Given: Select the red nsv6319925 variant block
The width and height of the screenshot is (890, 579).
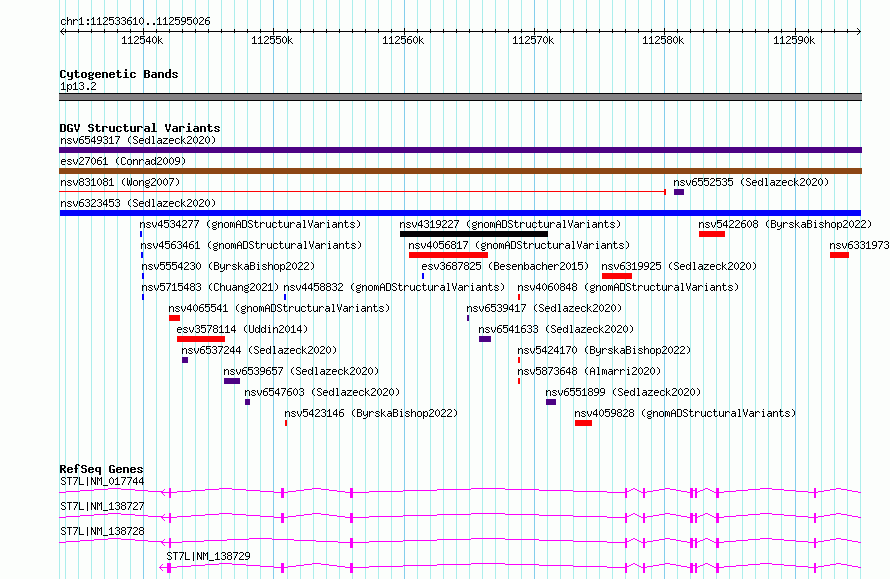Looking at the screenshot, I should click(617, 276).
